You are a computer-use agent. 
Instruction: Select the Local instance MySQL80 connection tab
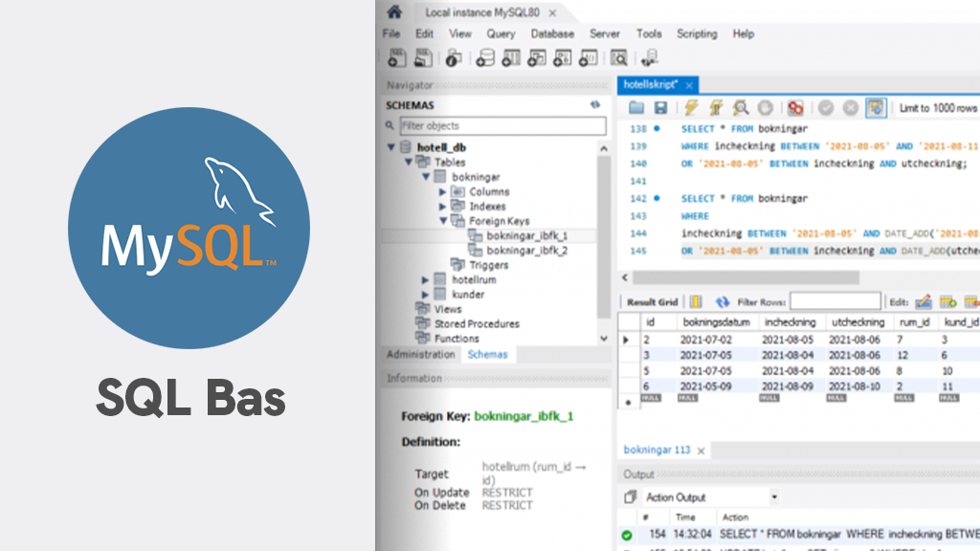pos(482,11)
